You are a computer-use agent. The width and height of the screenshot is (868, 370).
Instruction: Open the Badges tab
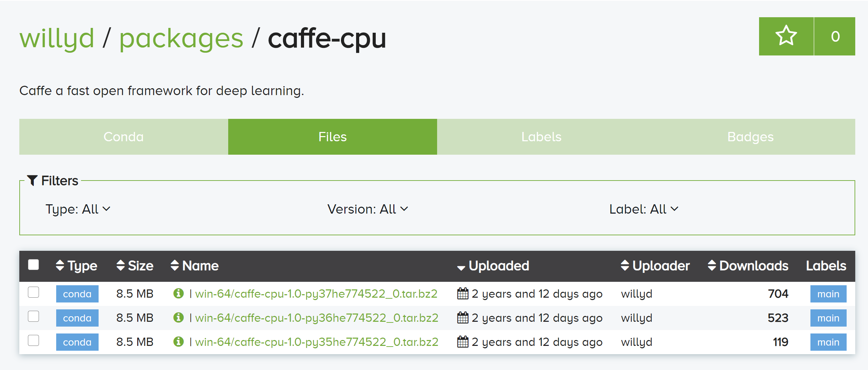click(x=750, y=137)
